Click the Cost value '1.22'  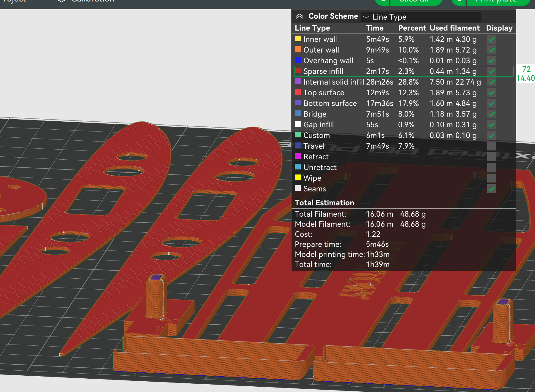pyautogui.click(x=373, y=234)
